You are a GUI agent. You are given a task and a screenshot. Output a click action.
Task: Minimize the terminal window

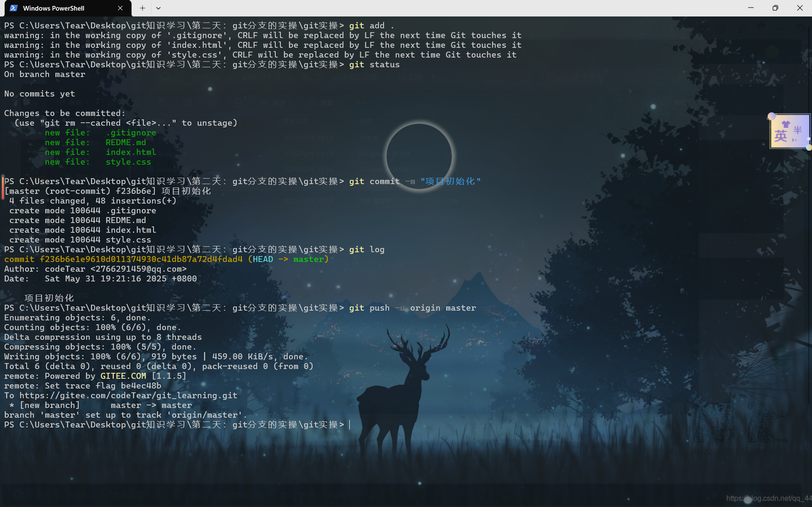pos(751,8)
